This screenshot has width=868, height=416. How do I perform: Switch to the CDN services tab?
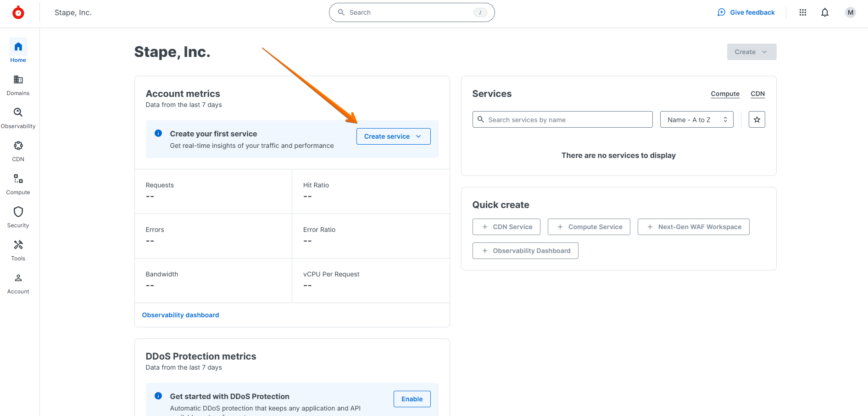(757, 94)
